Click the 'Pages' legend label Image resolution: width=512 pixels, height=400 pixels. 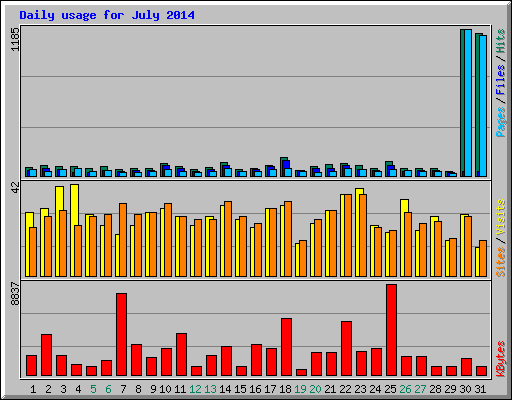tap(501, 122)
